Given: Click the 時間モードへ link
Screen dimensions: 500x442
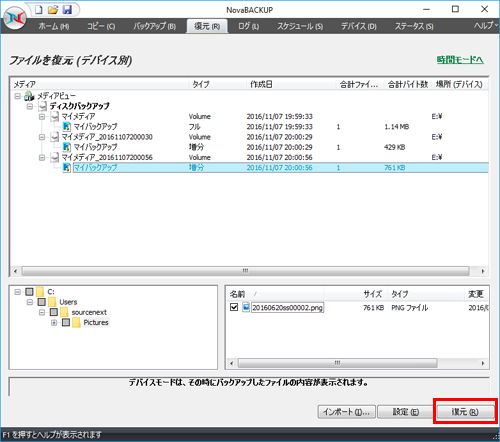Looking at the screenshot, I should click(460, 60).
